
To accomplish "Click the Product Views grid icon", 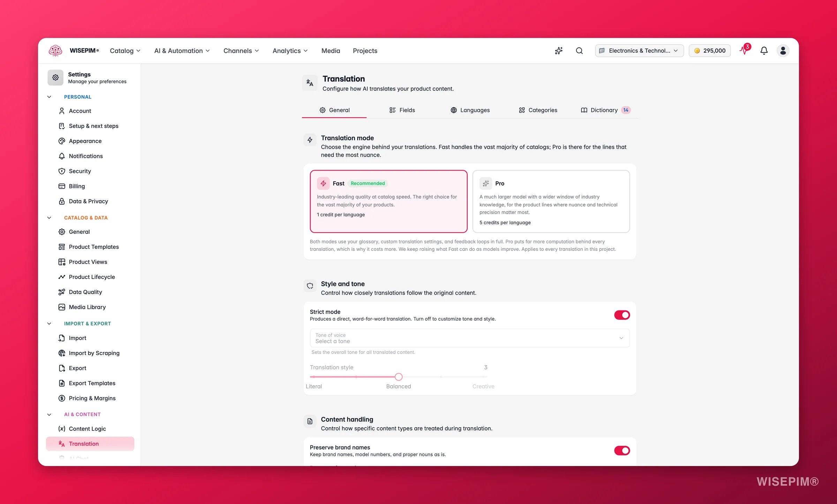I will [62, 262].
